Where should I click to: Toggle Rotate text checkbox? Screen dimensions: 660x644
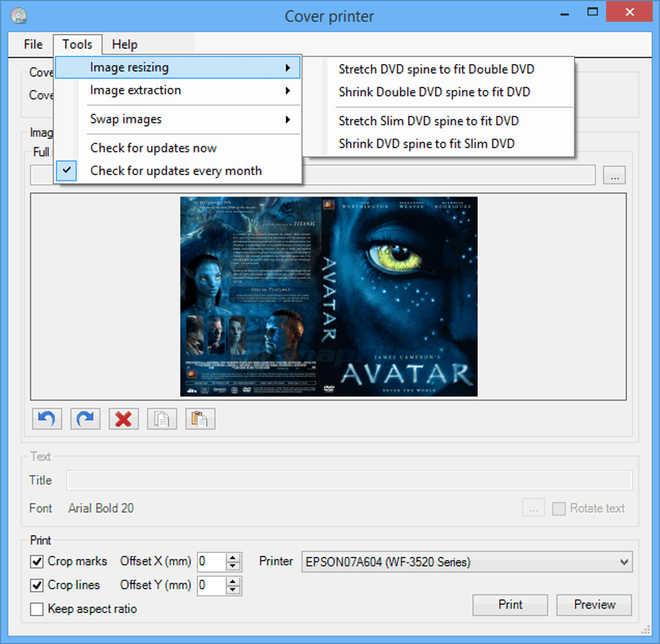coord(558,509)
